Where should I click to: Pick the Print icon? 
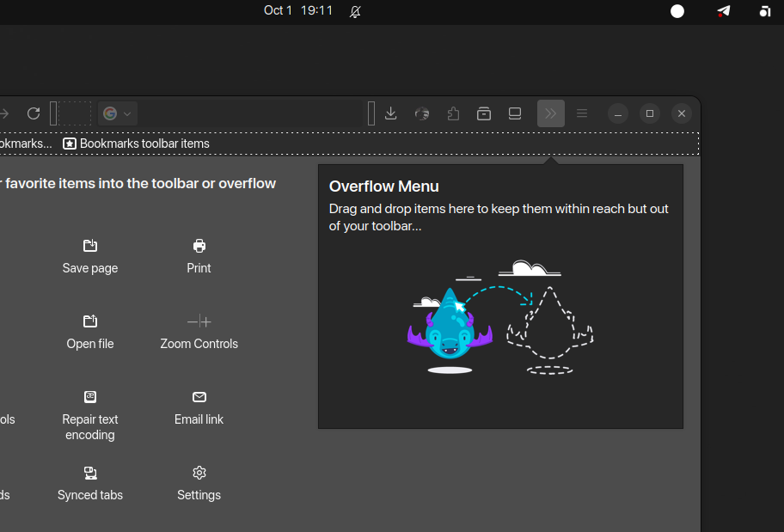point(199,246)
